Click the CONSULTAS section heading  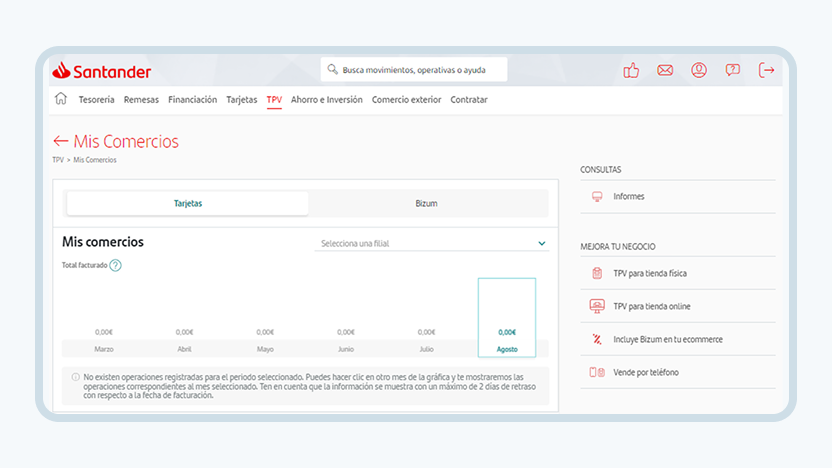[x=601, y=170]
